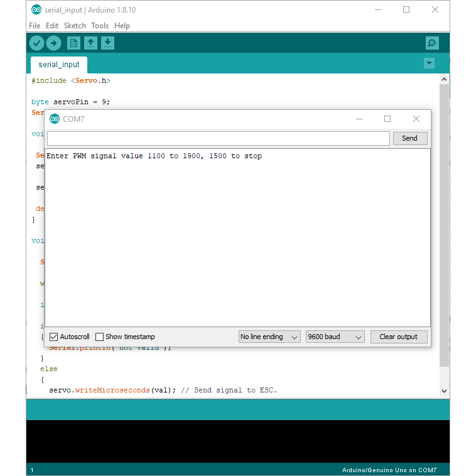
Task: Open the Edit menu
Action: point(52,26)
